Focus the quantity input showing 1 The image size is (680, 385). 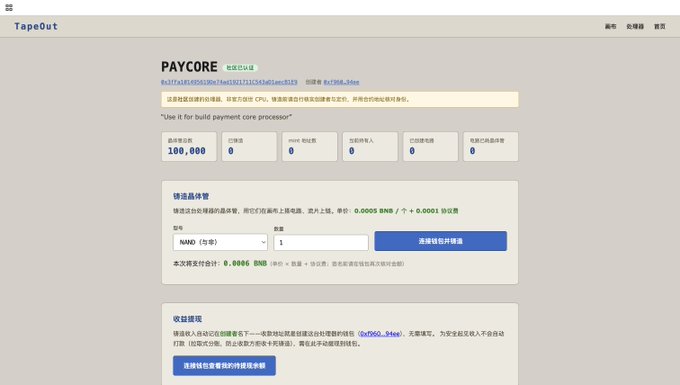321,242
